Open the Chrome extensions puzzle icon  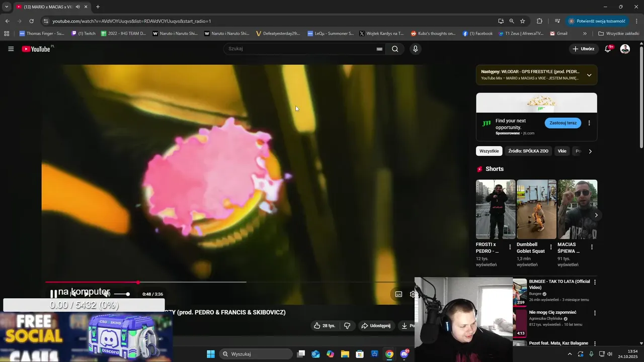(539, 21)
